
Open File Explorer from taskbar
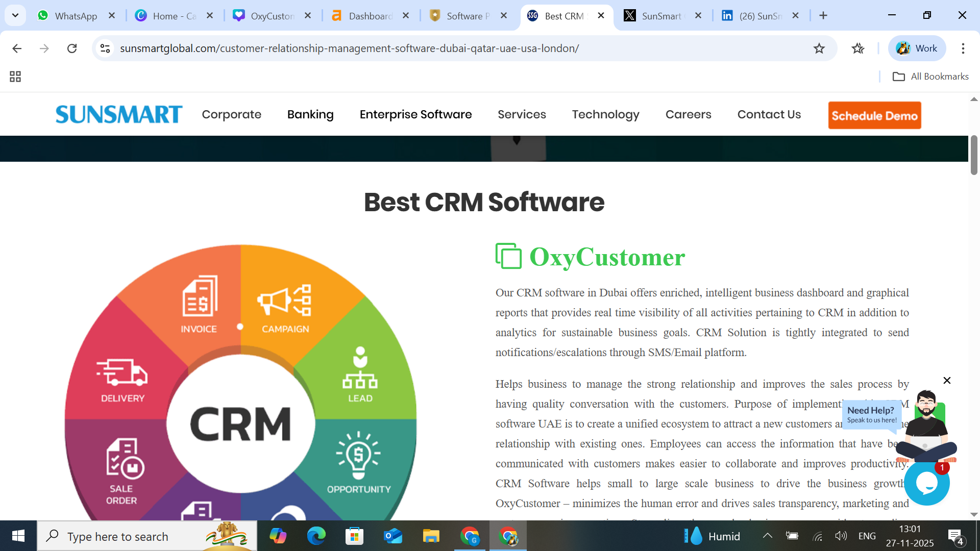click(x=431, y=536)
